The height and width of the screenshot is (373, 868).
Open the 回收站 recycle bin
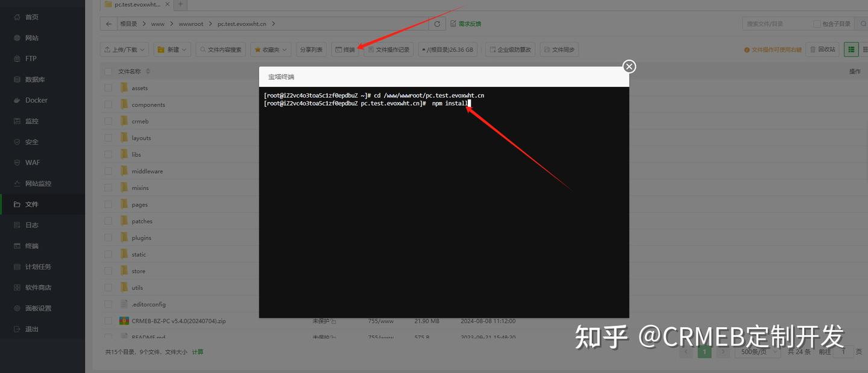(822, 49)
